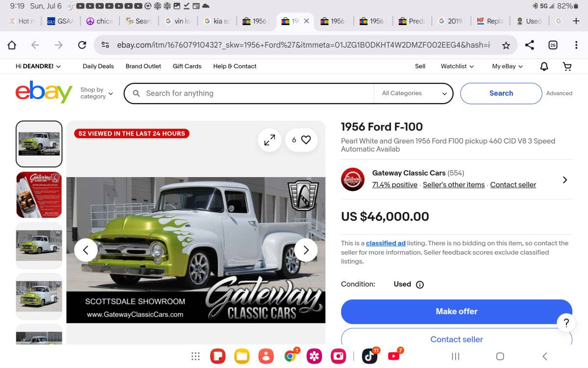Click the Sell link
The height and width of the screenshot is (368, 588).
pos(420,66)
